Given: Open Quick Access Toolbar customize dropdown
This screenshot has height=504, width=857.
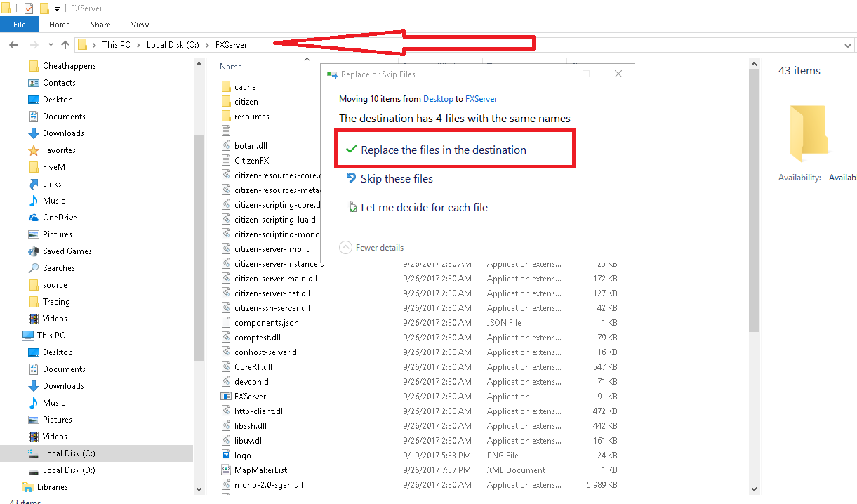Looking at the screenshot, I should [58, 8].
